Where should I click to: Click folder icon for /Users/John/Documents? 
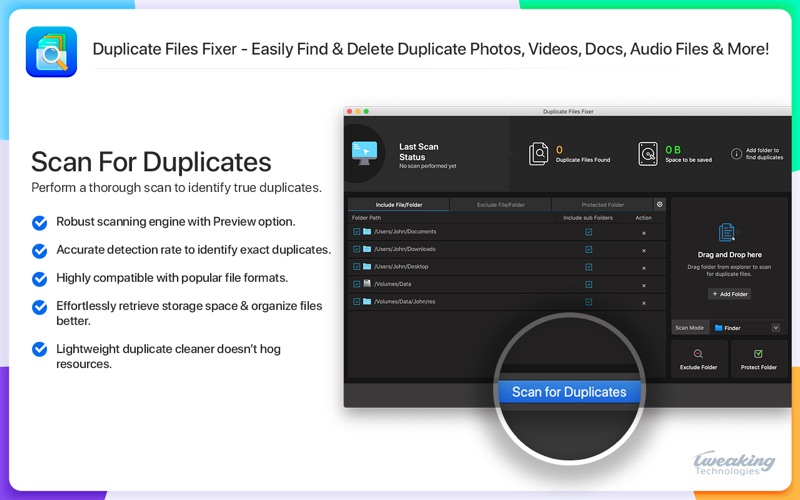click(x=367, y=232)
